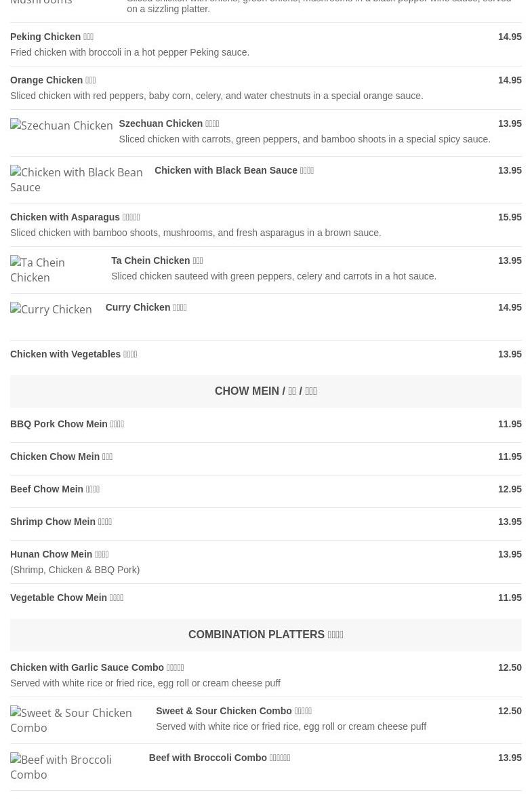Click the CHOW MEIN section header
Viewport: 532px width, 799px height.
tap(266, 391)
